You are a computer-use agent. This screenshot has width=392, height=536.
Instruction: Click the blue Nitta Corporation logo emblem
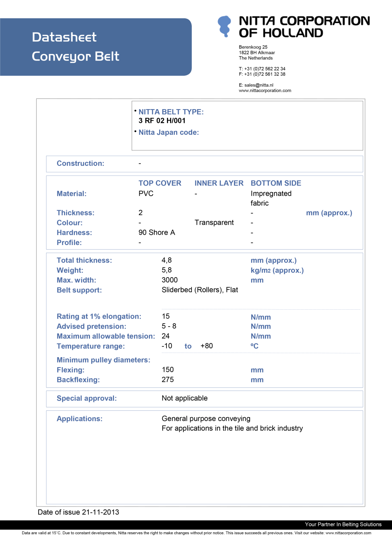[x=224, y=26]
